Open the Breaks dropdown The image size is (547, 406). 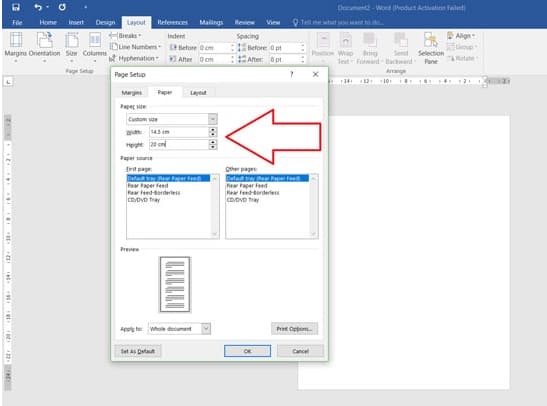pyautogui.click(x=125, y=36)
